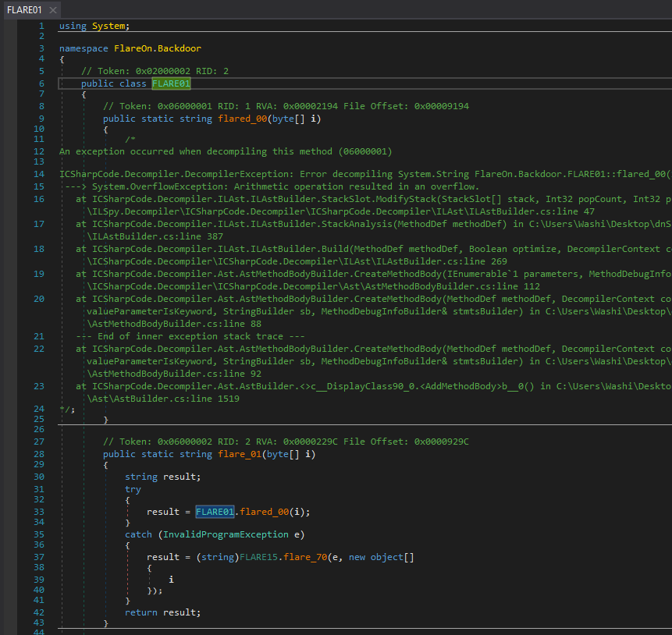
Task: Click the 'new object[]' expression
Action: pyautogui.click(x=382, y=557)
